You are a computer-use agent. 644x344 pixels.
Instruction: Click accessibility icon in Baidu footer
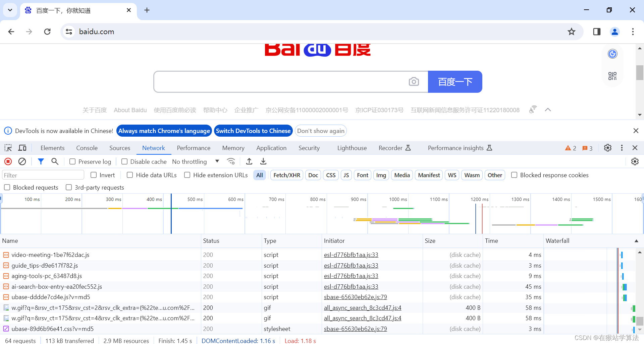pyautogui.click(x=533, y=110)
